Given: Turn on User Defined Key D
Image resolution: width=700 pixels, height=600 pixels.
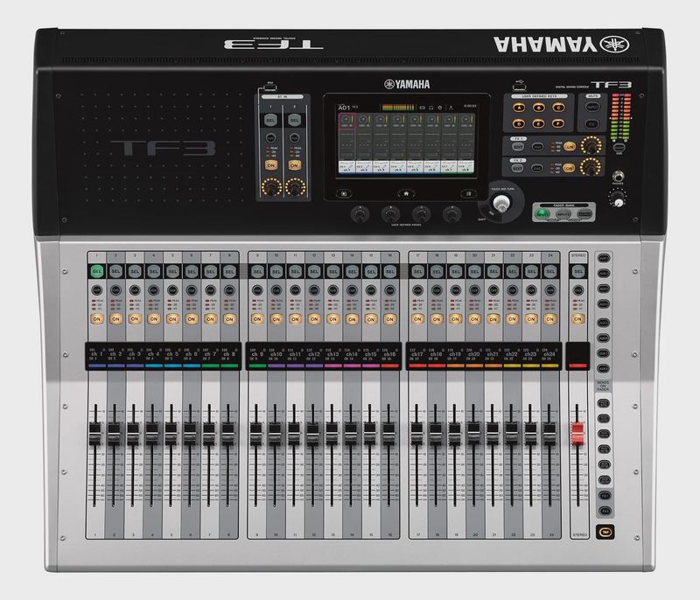Looking at the screenshot, I should click(x=518, y=123).
